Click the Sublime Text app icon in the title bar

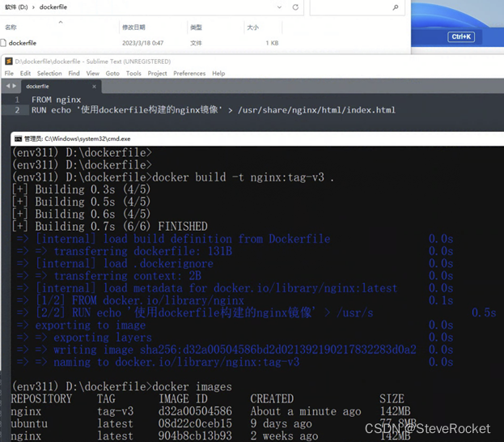(x=9, y=62)
